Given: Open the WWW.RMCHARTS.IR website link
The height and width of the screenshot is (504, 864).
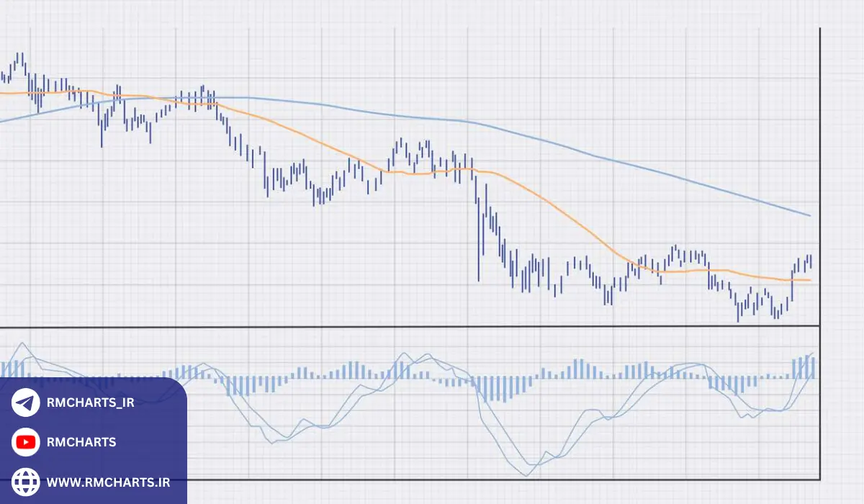Looking at the screenshot, I should pyautogui.click(x=108, y=482).
